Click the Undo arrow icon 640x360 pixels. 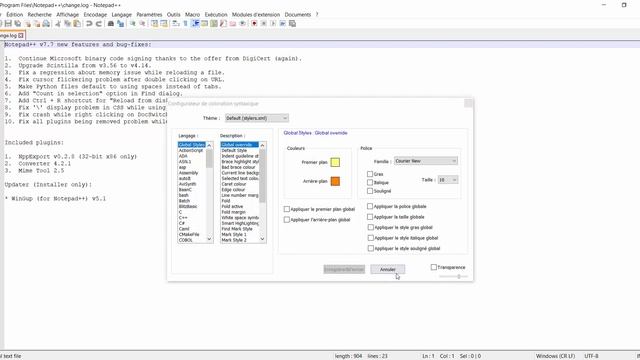tap(89, 24)
